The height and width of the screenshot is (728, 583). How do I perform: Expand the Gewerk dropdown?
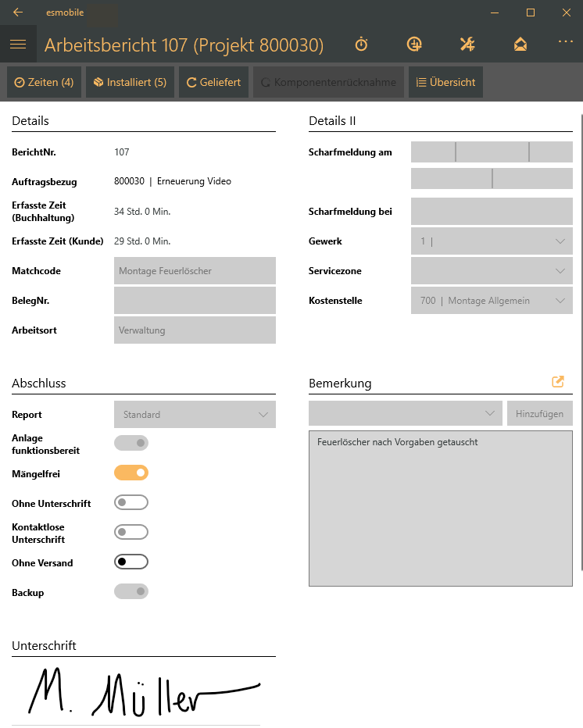point(492,241)
